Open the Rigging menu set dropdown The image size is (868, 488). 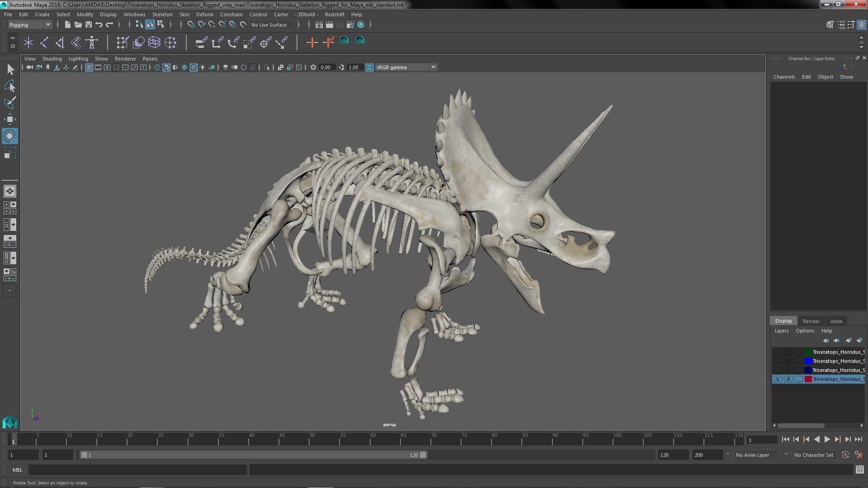30,25
